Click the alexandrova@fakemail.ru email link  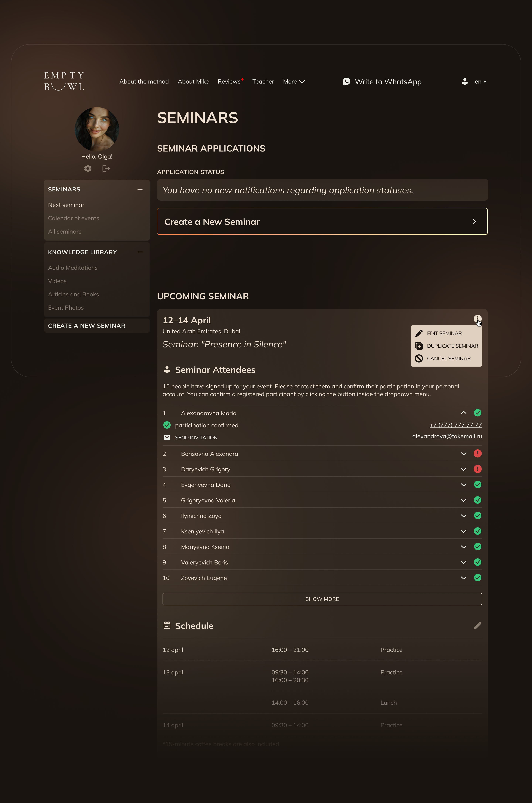[x=447, y=436]
